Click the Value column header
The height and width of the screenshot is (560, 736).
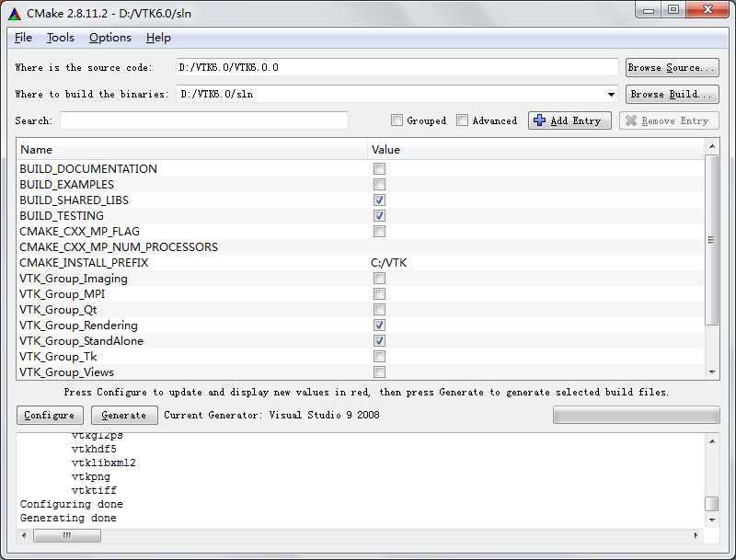point(536,150)
